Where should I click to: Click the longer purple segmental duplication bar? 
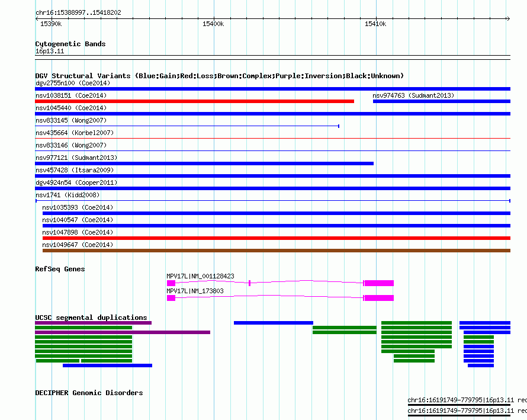[123, 332]
